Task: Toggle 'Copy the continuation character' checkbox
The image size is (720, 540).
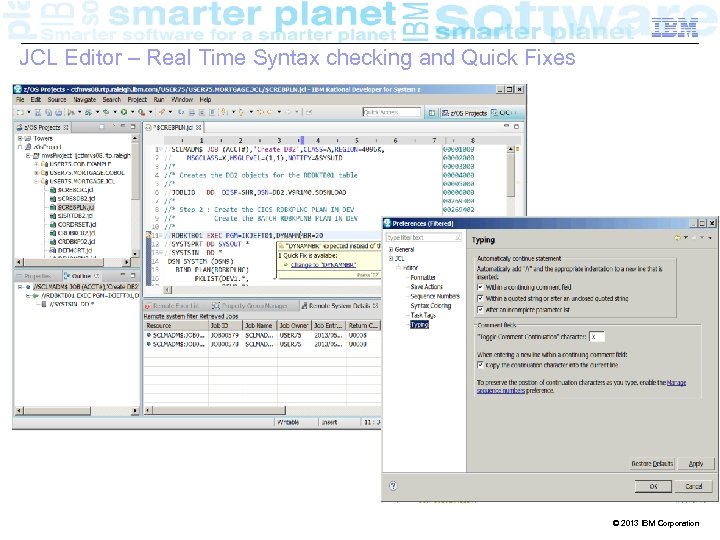Action: tap(480, 365)
